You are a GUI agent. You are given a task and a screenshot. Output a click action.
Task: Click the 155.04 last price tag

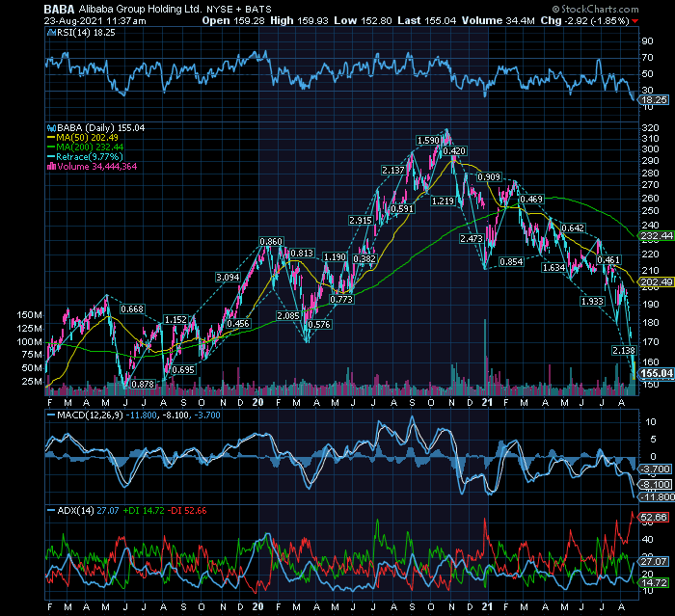tap(656, 373)
